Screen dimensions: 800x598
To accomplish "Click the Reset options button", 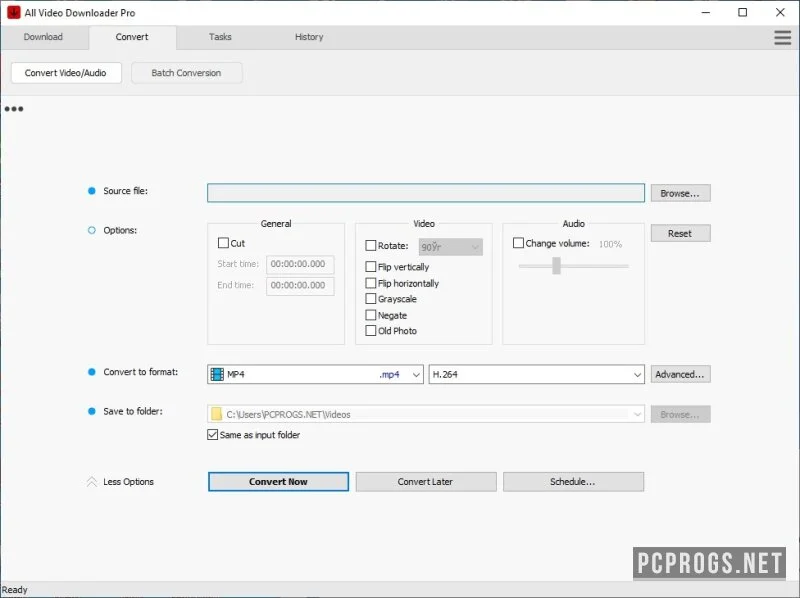I will (680, 233).
